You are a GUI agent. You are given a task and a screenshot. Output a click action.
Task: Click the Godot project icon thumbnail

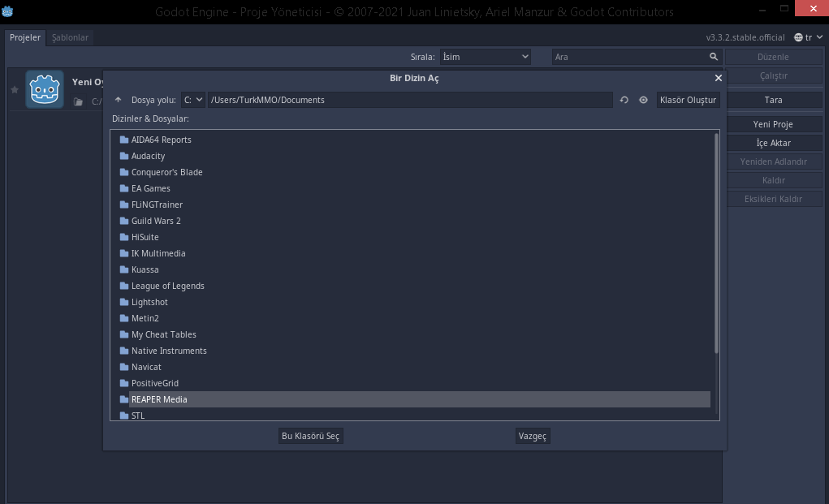(x=45, y=89)
